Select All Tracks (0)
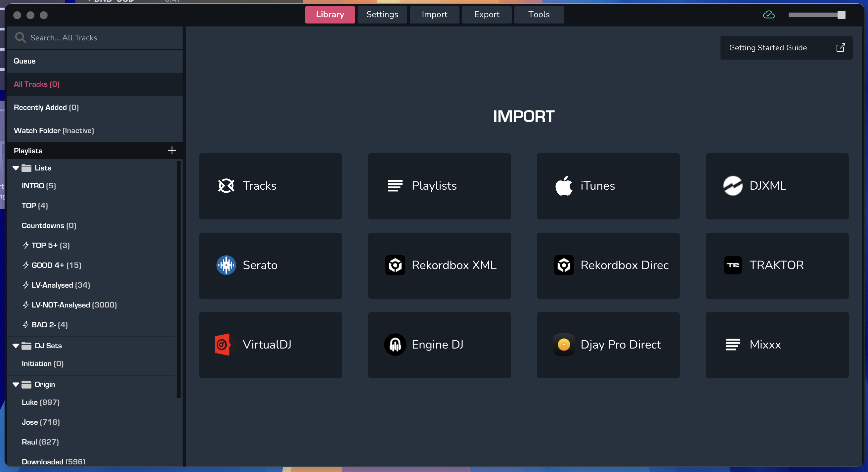Image resolution: width=868 pixels, height=472 pixels. (95, 84)
